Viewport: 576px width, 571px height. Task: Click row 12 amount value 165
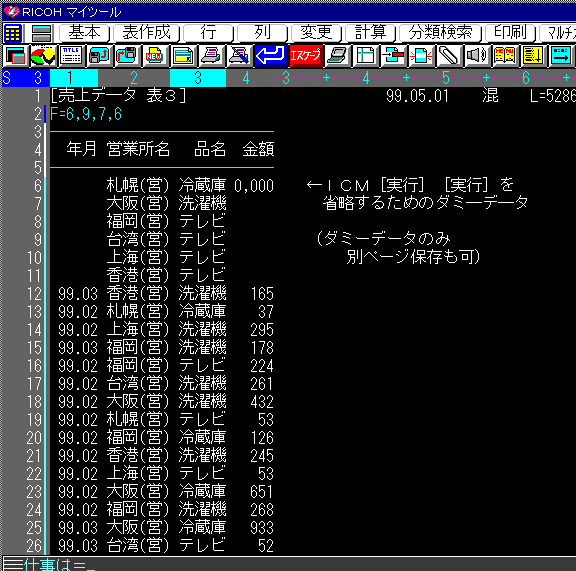point(262,294)
